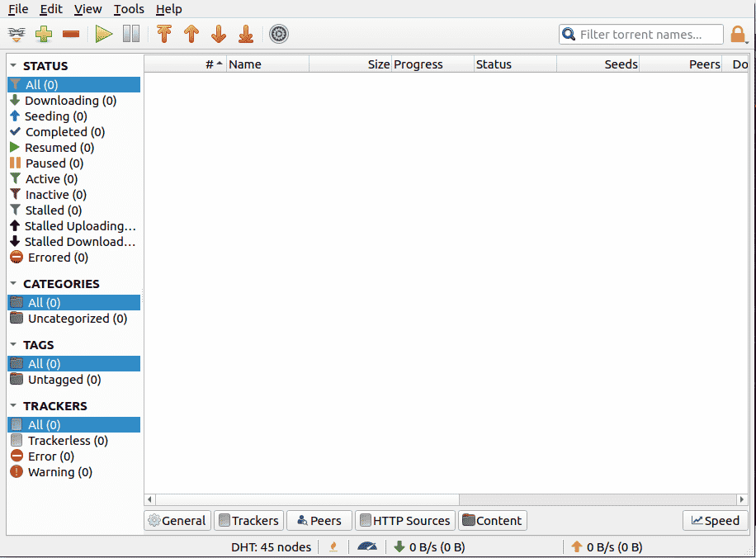
Task: Click the red minus Remove torrent icon
Action: [71, 34]
